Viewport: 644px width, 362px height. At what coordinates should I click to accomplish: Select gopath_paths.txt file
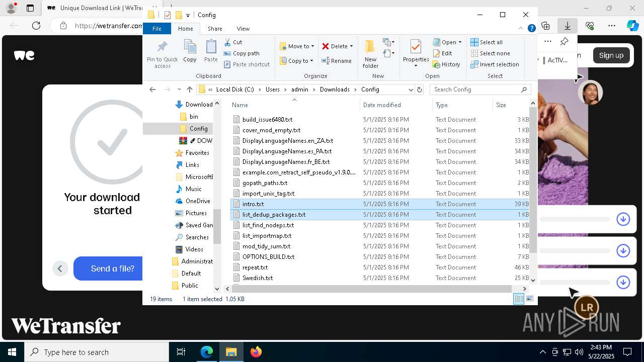[265, 183]
